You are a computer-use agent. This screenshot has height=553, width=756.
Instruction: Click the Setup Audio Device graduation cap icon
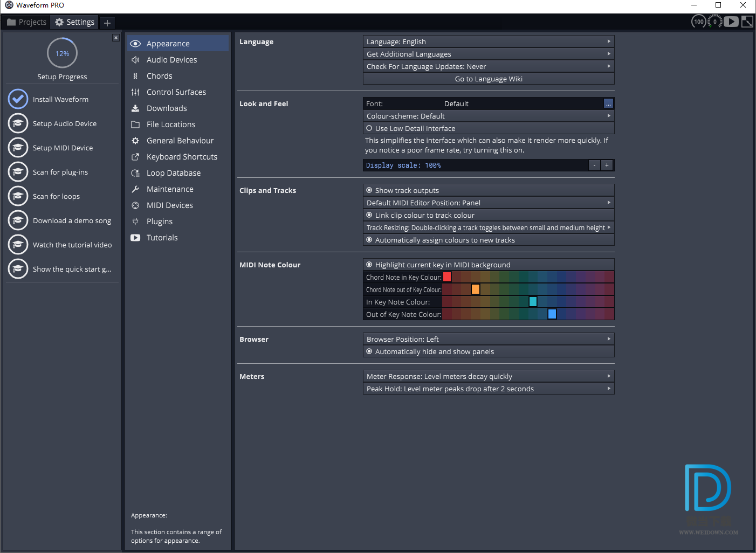coord(18,123)
